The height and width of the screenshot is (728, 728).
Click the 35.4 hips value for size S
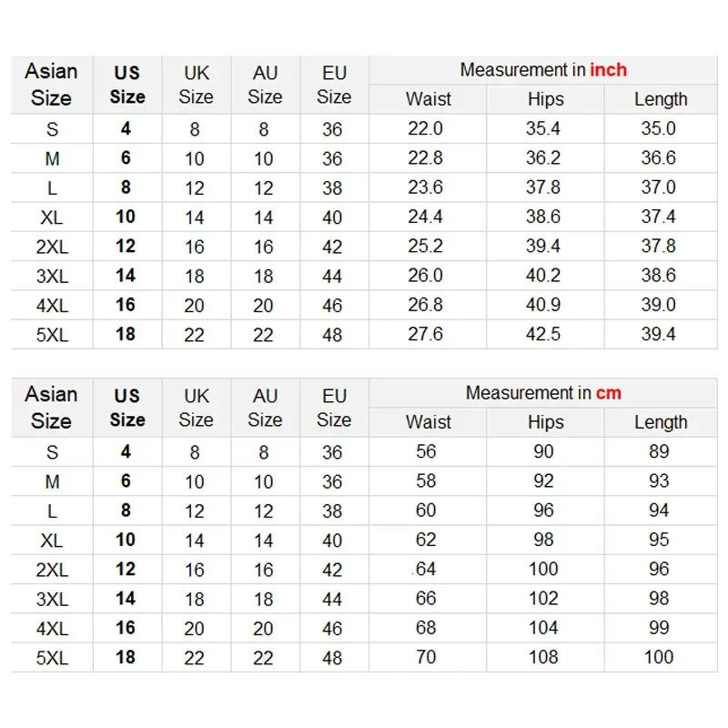pos(543,128)
